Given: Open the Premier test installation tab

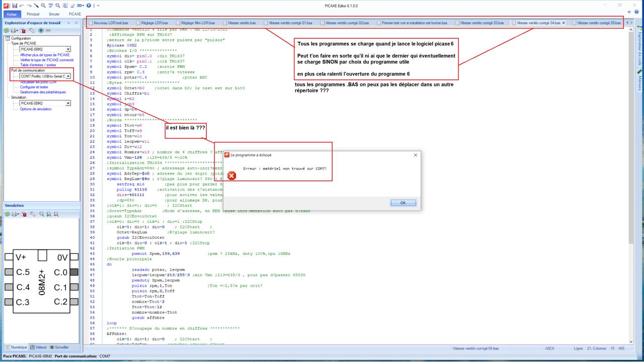Looking at the screenshot, I should tap(413, 23).
